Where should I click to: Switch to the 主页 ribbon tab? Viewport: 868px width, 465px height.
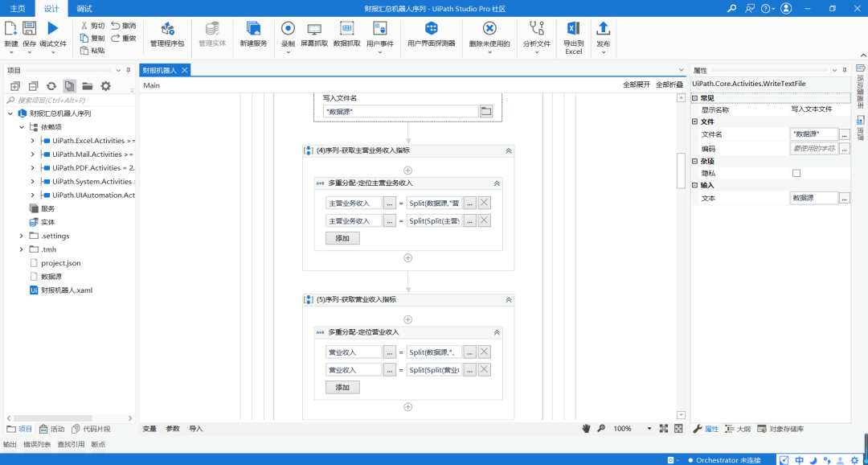(18, 8)
